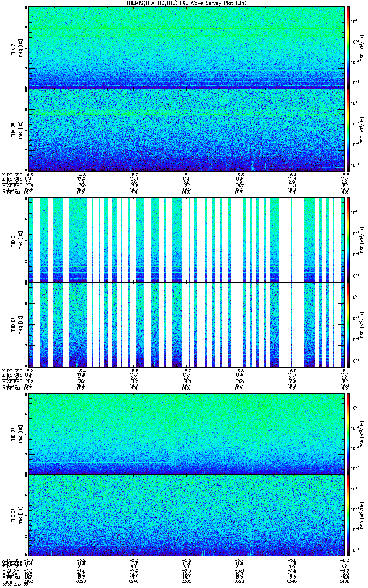Click the 0220 time tick label at bottom

click(81, 581)
